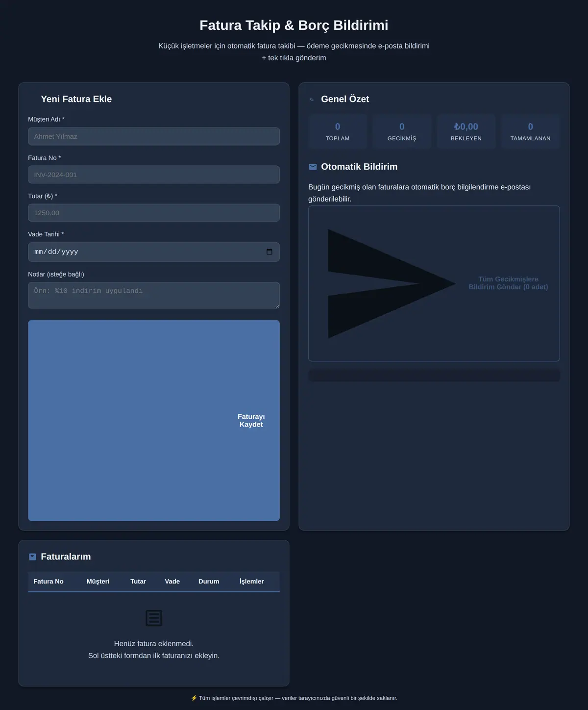Click the 'Notlar (isteğe bağlı)' label
Viewport: 588px width, 710px height.
(56, 274)
